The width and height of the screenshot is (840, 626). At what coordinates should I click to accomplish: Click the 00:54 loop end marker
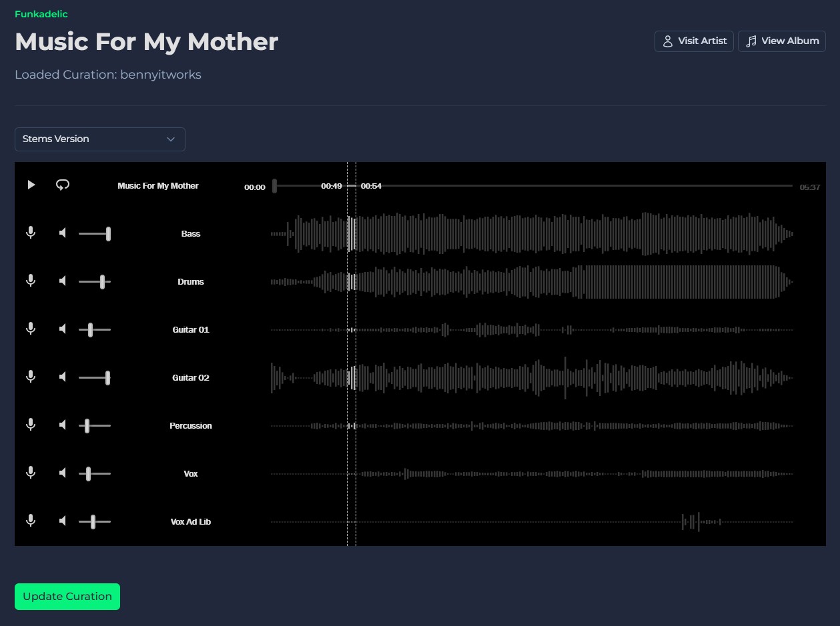(x=371, y=186)
